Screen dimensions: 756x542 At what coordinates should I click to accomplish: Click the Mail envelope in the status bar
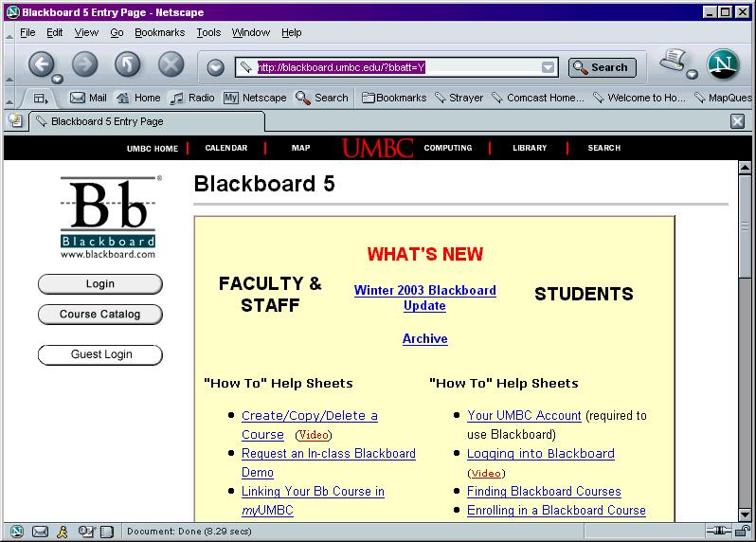point(40,532)
